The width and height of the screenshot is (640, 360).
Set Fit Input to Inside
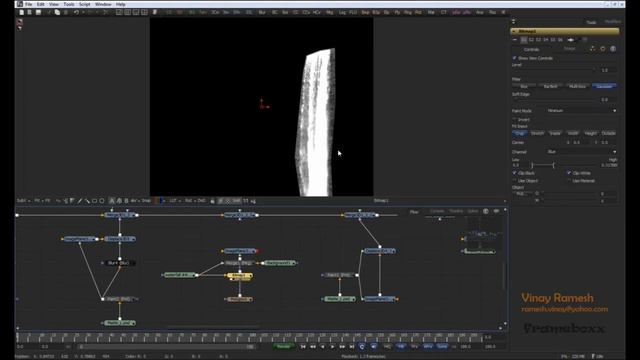point(555,133)
